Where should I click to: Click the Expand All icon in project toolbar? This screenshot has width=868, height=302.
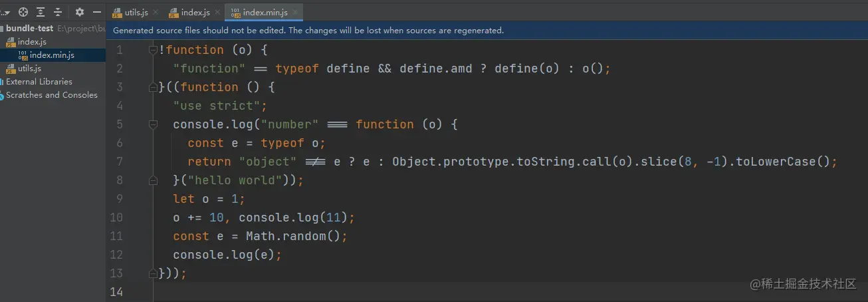[x=41, y=12]
